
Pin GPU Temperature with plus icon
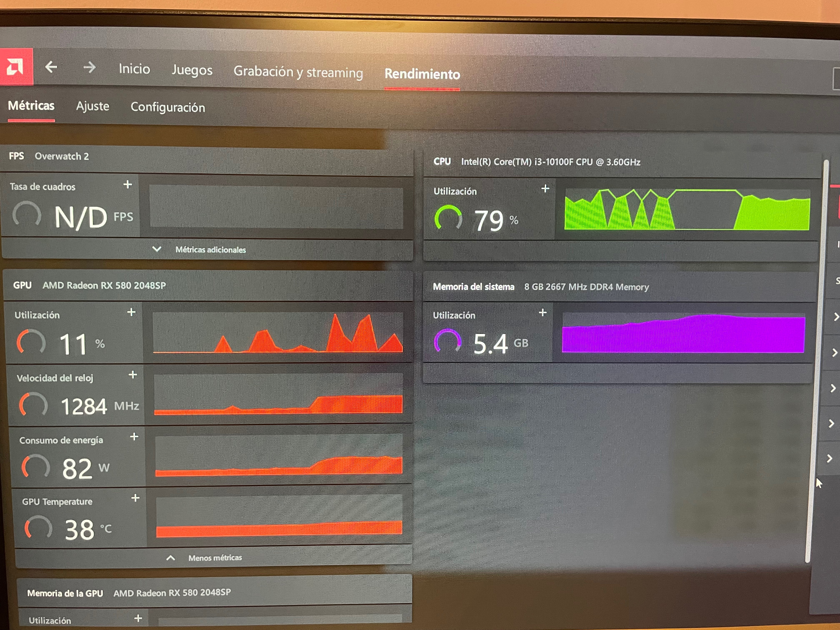click(x=135, y=498)
